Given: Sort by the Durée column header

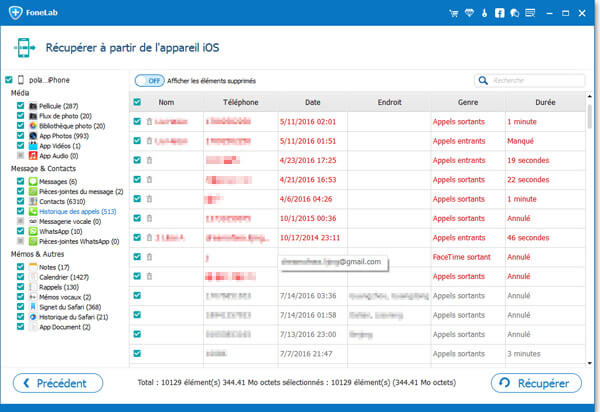Looking at the screenshot, I should (544, 102).
